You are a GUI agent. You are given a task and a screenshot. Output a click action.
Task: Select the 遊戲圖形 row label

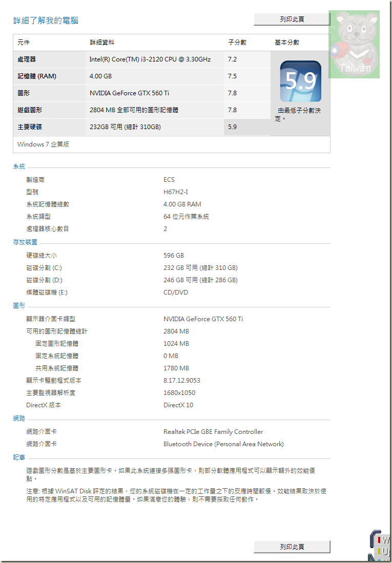tap(30, 110)
